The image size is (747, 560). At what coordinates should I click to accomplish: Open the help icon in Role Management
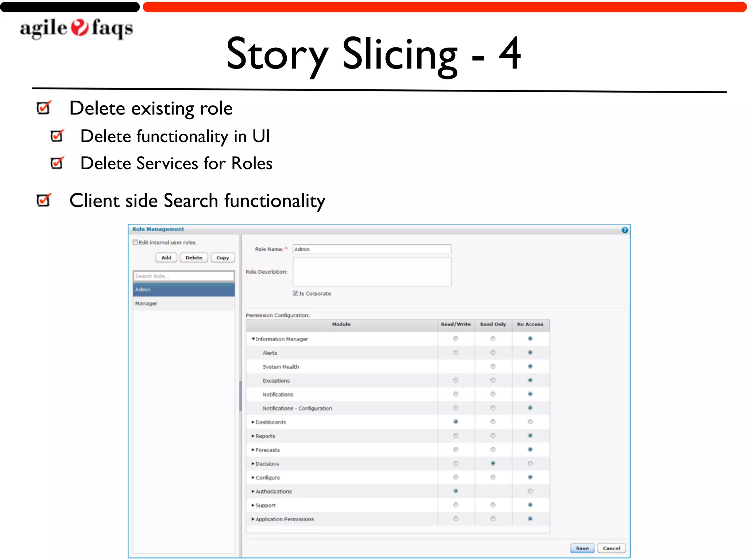[x=624, y=230]
